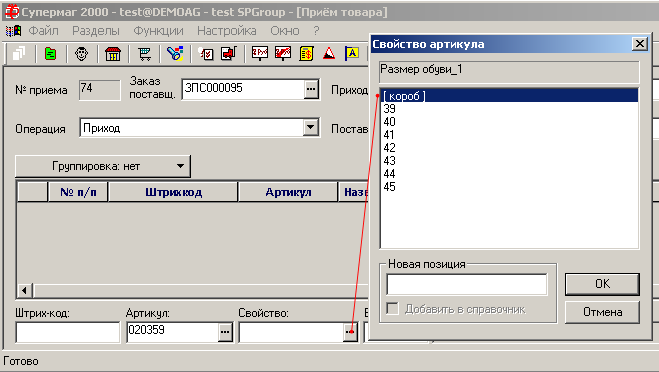The image size is (659, 372).
Task: Confirm with the OK button
Action: click(602, 284)
